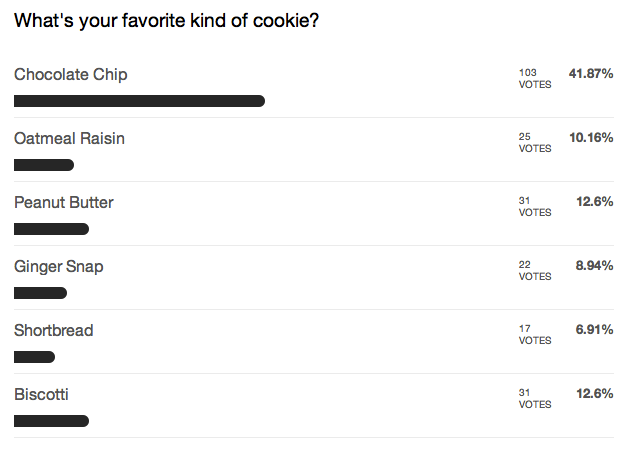Click the 17 votes Shortbread count
This screenshot has height=457, width=633.
coord(534,334)
